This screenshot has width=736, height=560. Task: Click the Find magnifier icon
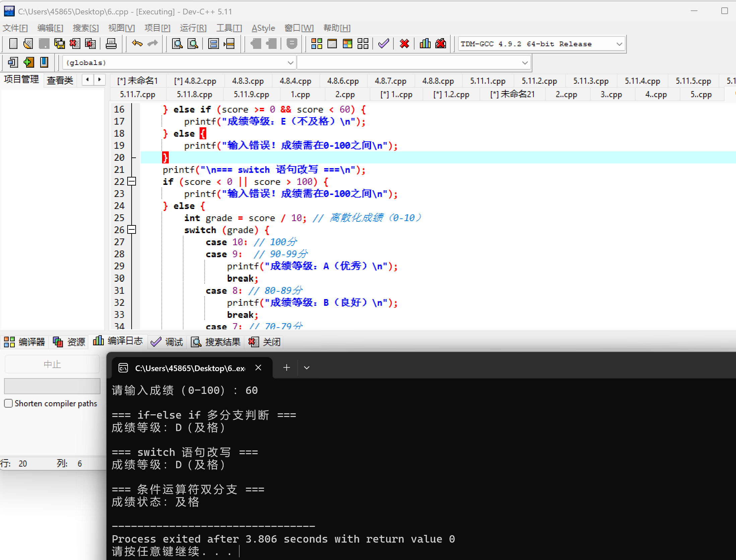point(177,44)
